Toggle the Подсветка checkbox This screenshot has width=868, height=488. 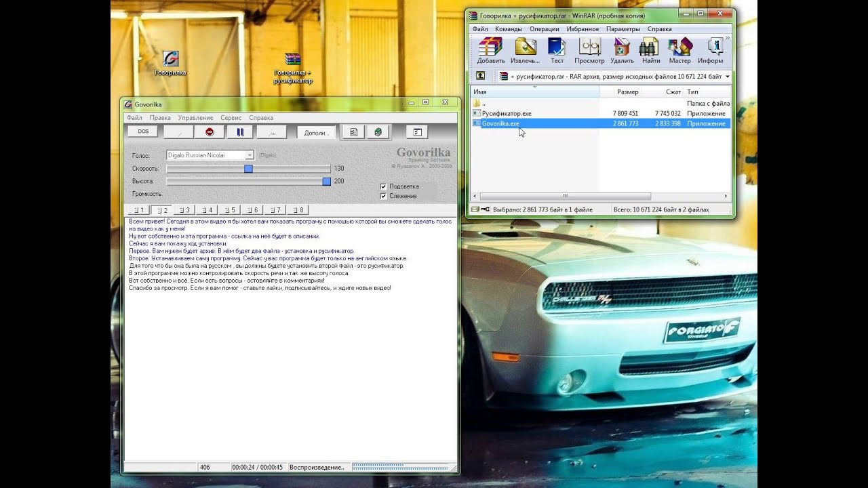pos(384,186)
